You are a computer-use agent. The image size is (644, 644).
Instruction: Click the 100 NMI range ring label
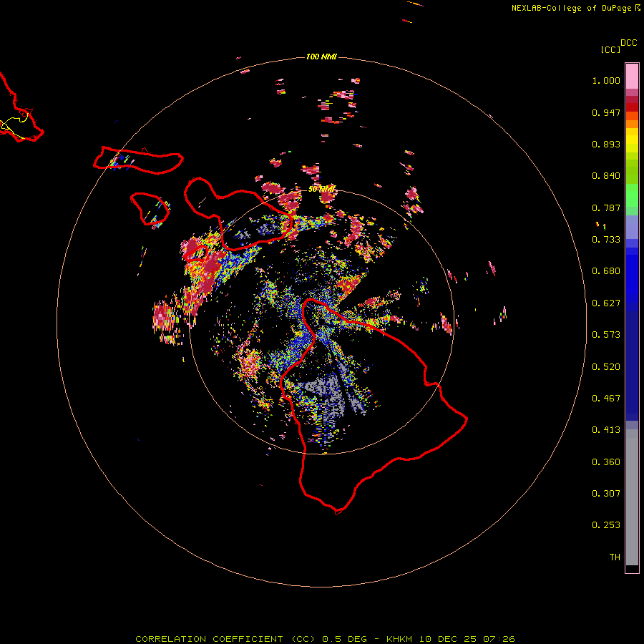pyautogui.click(x=321, y=57)
